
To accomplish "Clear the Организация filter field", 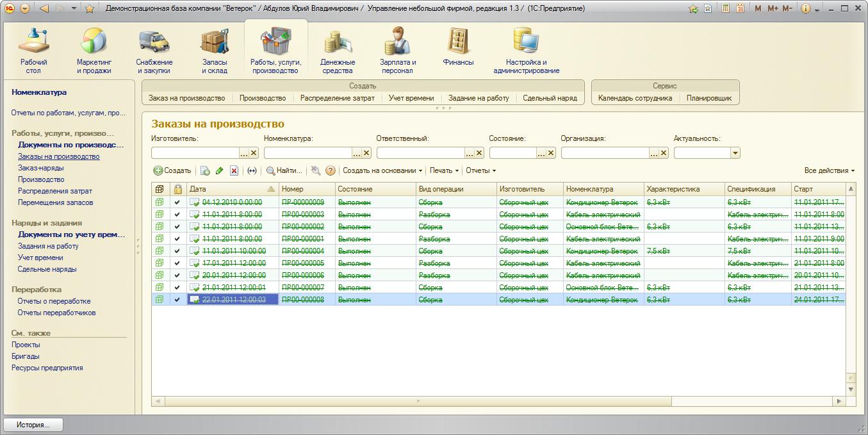I will click(x=664, y=153).
